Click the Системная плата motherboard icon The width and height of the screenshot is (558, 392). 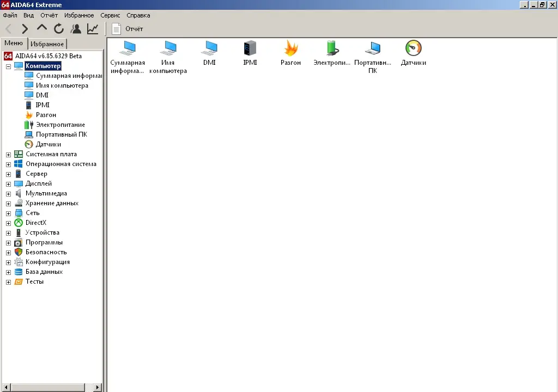[18, 154]
